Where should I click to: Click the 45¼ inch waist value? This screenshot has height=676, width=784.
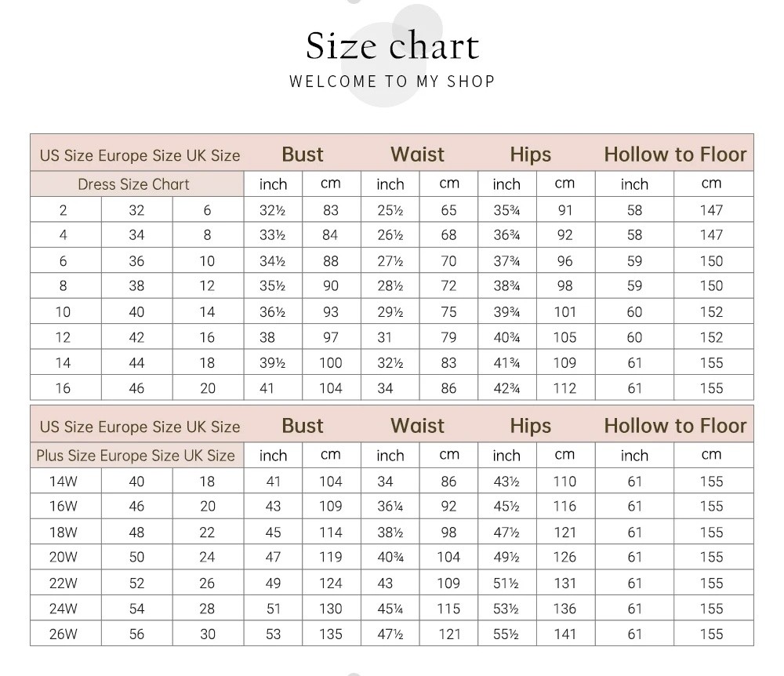click(390, 609)
